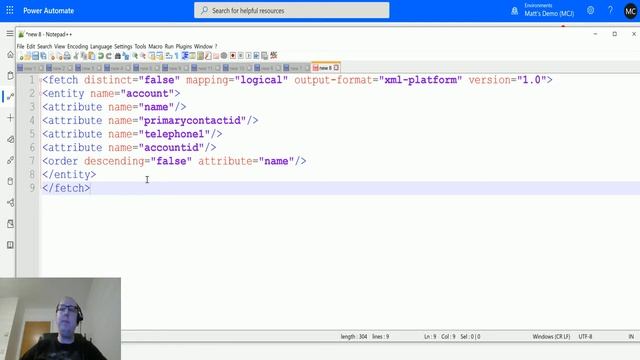Open the Power Automate app launcher grid
The height and width of the screenshot is (360, 640).
(x=10, y=10)
